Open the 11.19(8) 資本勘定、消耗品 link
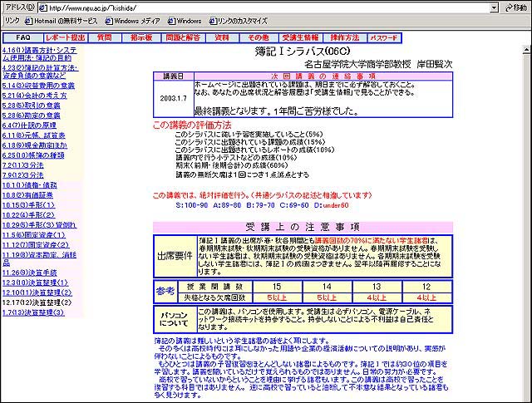The width and height of the screenshot is (532, 403). coord(39,258)
